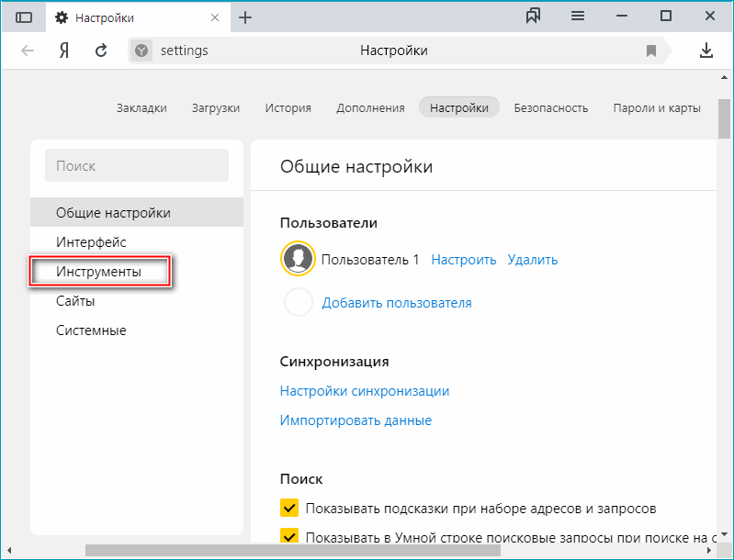Toggle Показывать в Умной строке поисковые запросы checkbox
Image resolution: width=734 pixels, height=560 pixels.
click(x=289, y=535)
